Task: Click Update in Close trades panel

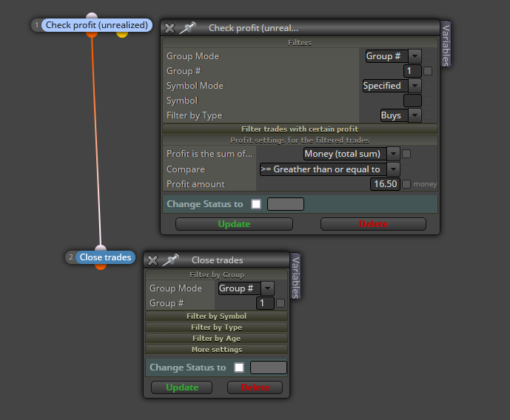Action: click(182, 387)
